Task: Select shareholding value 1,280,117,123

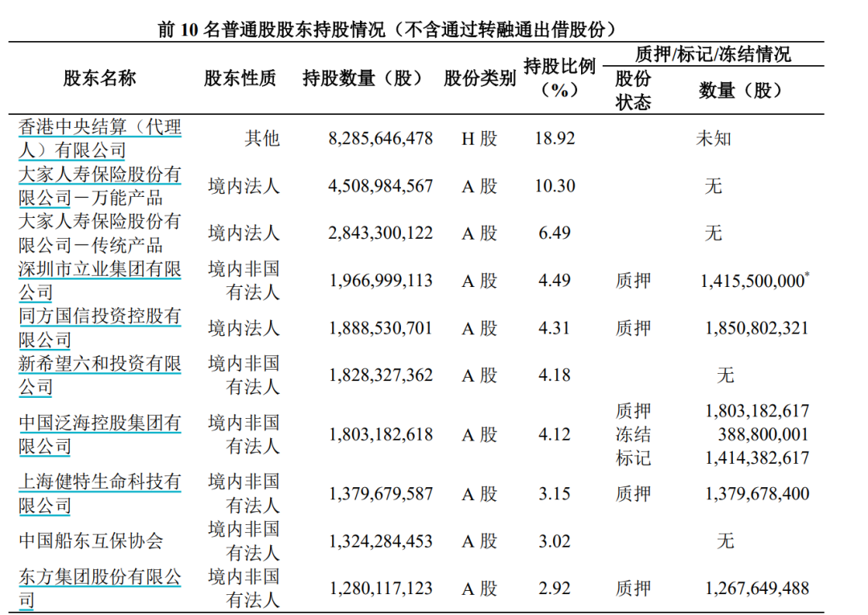Action: pos(380,588)
